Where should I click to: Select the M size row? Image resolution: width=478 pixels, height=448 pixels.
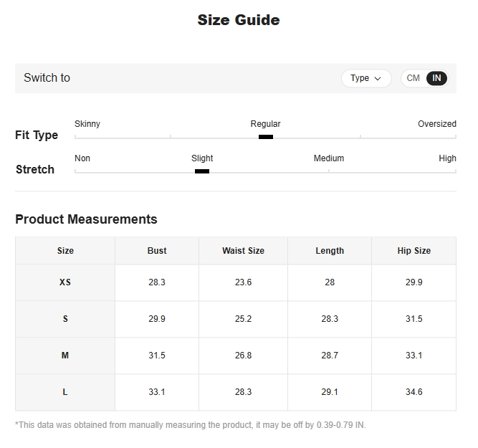point(65,356)
